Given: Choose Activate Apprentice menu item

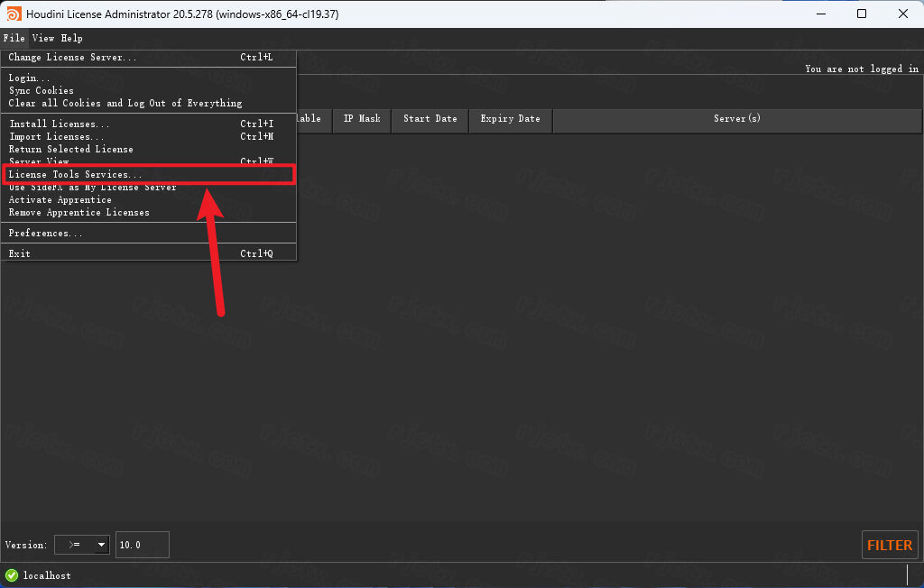Looking at the screenshot, I should [60, 200].
